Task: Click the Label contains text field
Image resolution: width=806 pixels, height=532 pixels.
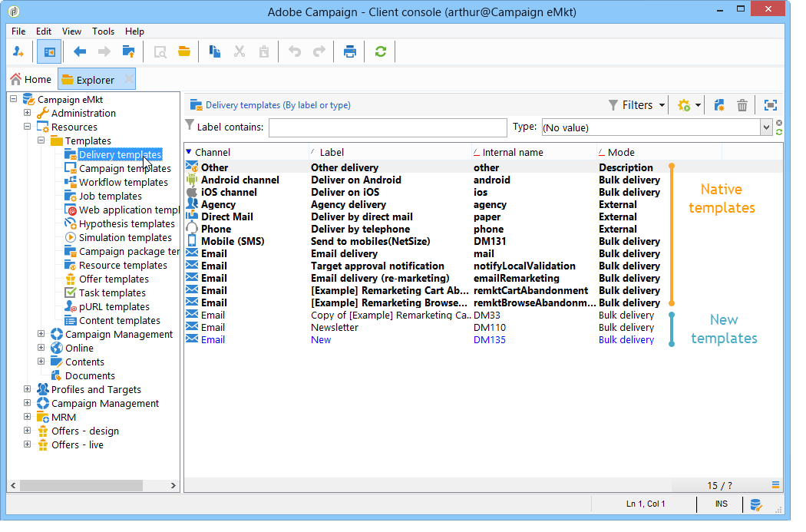Action: point(388,127)
